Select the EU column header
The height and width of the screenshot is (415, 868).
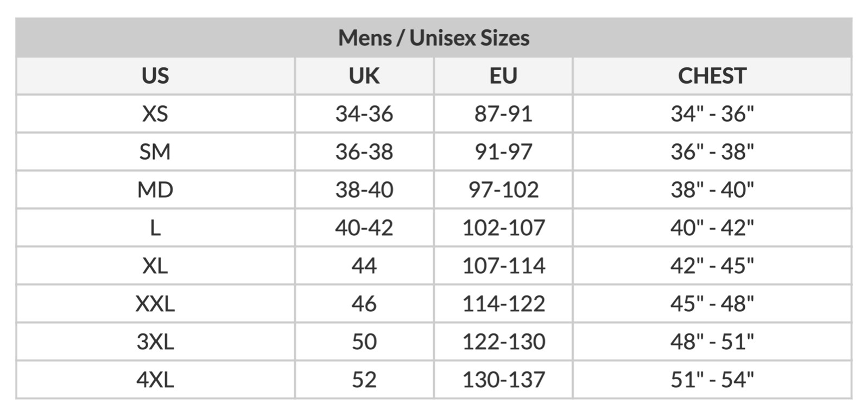coord(503,76)
